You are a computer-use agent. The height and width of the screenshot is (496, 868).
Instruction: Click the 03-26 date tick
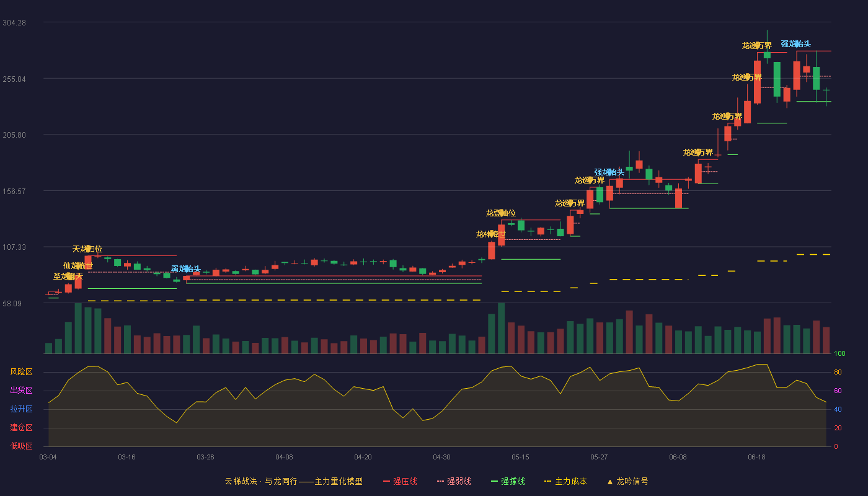(205, 457)
